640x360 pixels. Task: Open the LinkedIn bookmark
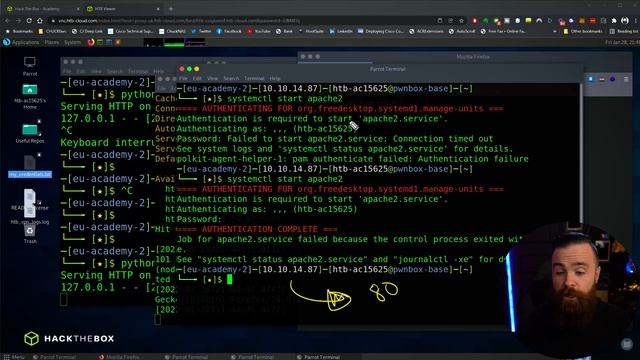(341, 31)
